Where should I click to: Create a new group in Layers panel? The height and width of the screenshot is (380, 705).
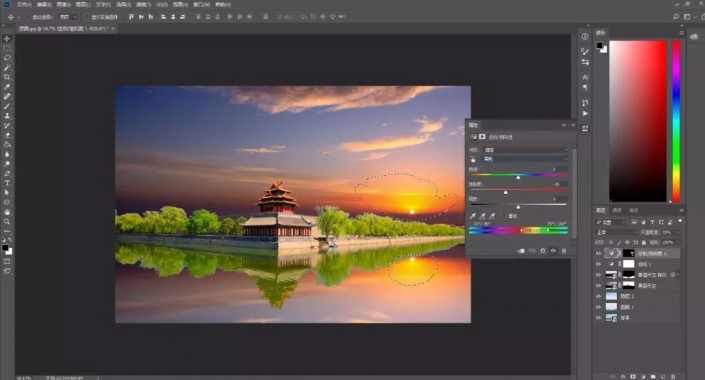[x=653, y=376]
